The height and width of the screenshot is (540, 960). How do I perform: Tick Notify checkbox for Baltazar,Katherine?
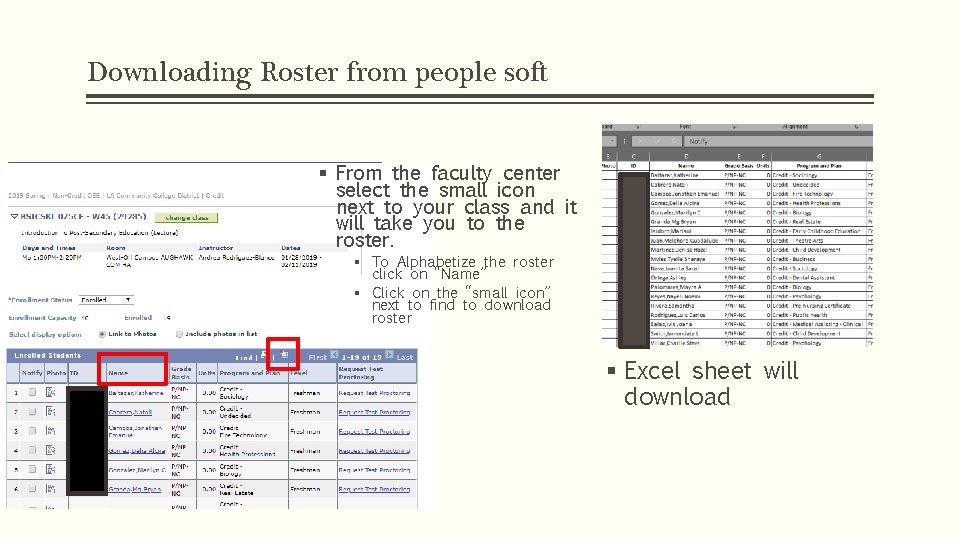pos(32,392)
